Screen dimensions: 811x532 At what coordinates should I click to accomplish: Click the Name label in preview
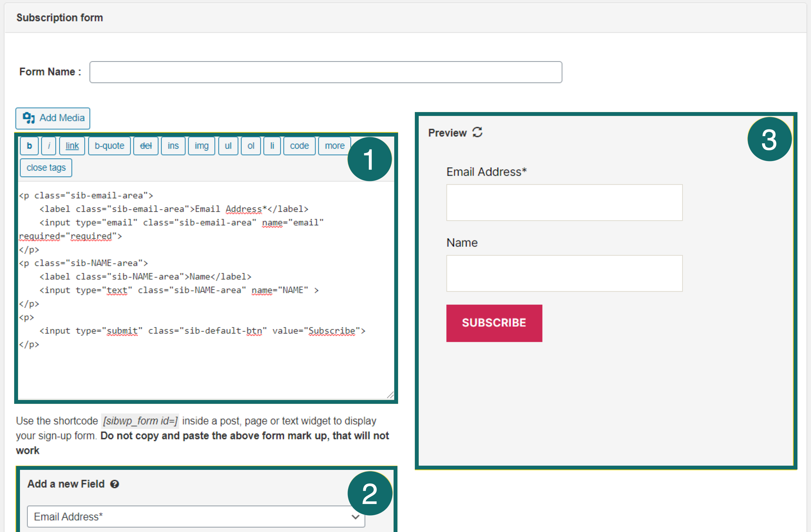tap(462, 243)
